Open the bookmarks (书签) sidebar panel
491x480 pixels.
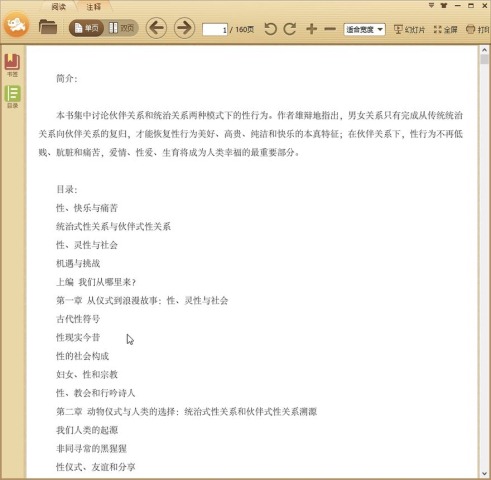[x=12, y=65]
